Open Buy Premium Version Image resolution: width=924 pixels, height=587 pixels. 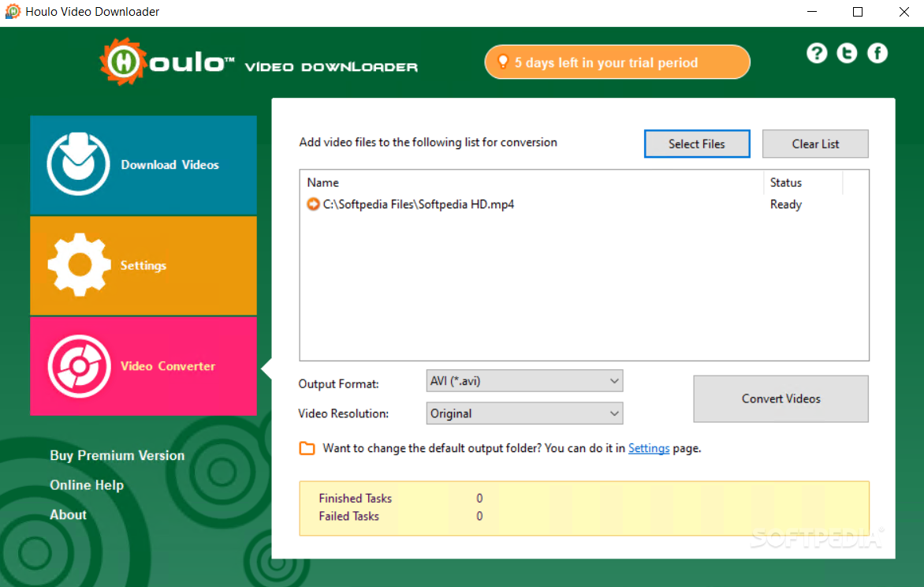117,455
